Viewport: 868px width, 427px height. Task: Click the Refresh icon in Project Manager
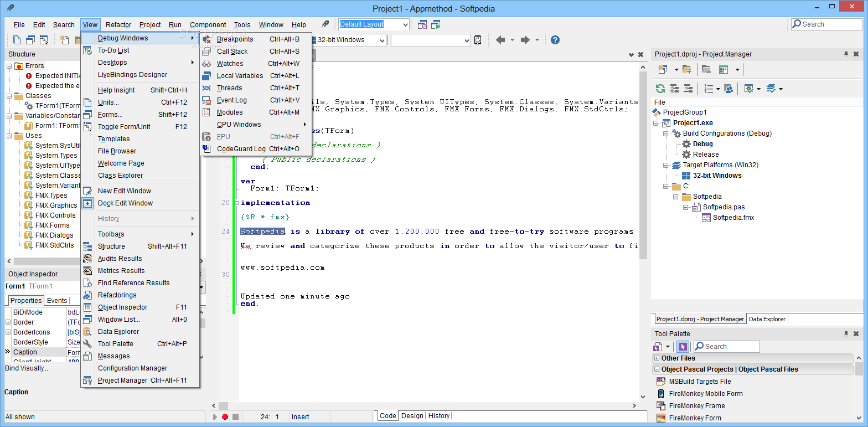[660, 89]
